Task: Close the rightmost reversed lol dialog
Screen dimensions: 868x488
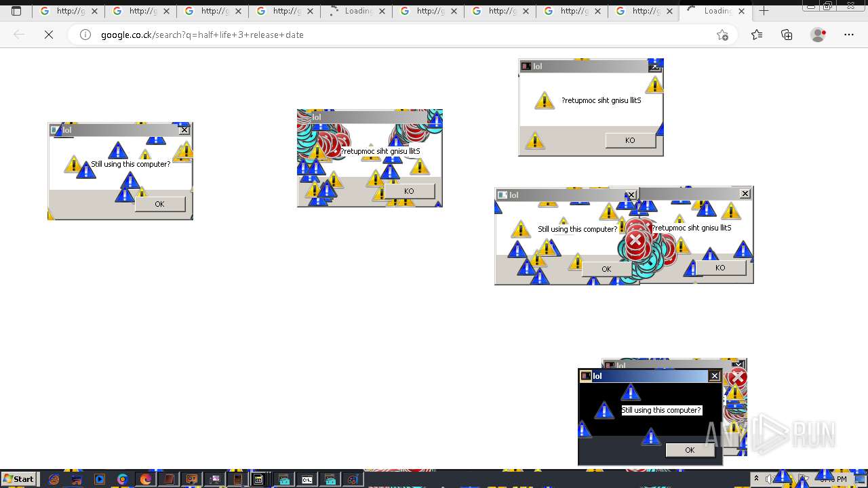Action: [x=745, y=194]
